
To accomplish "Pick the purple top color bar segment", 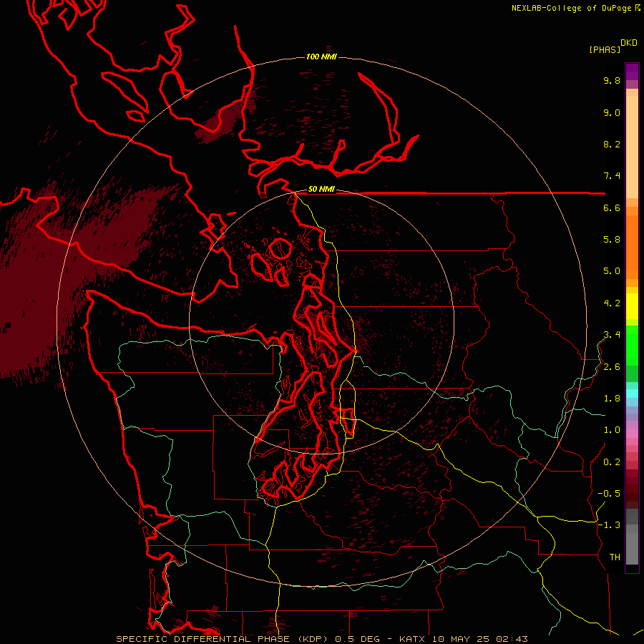I will pos(632,72).
